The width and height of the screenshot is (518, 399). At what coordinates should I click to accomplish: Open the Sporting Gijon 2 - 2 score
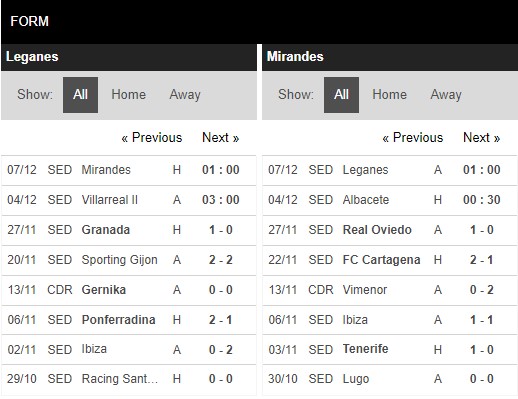tap(221, 260)
